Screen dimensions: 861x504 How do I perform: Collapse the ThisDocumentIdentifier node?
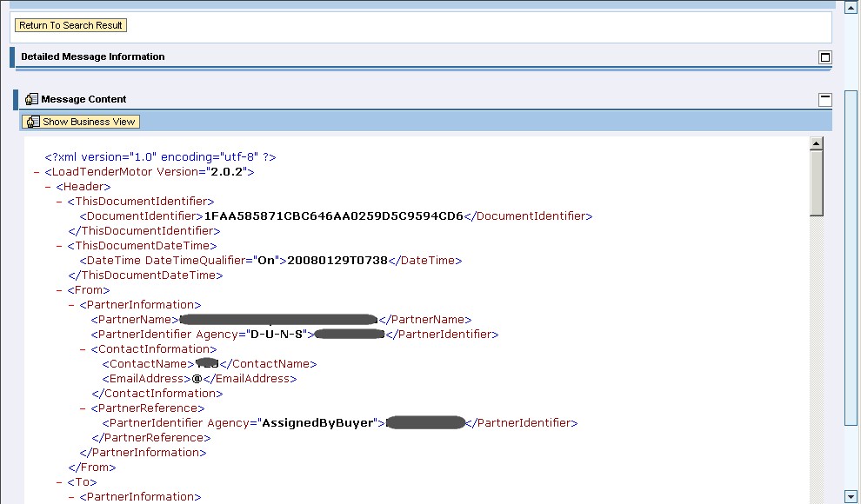pos(60,202)
